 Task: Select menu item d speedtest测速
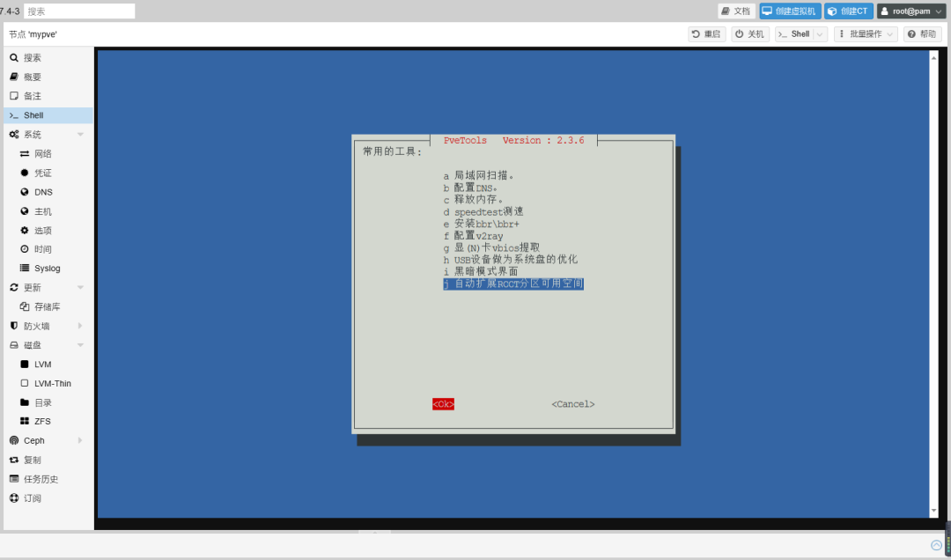coord(483,211)
